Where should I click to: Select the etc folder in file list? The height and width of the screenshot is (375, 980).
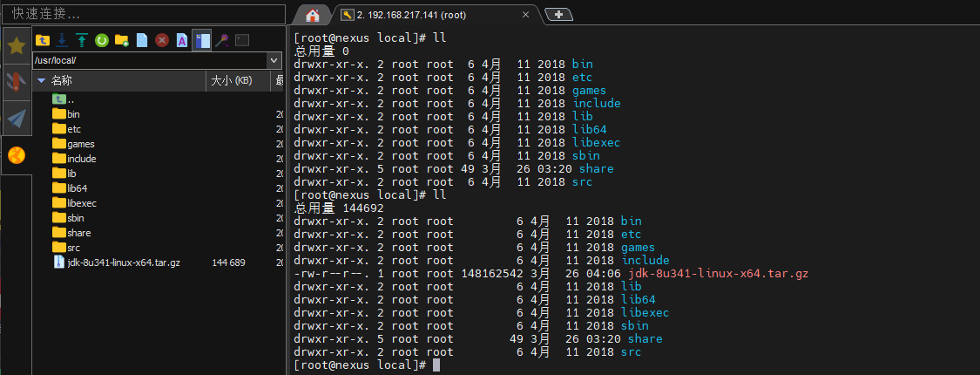click(x=65, y=129)
